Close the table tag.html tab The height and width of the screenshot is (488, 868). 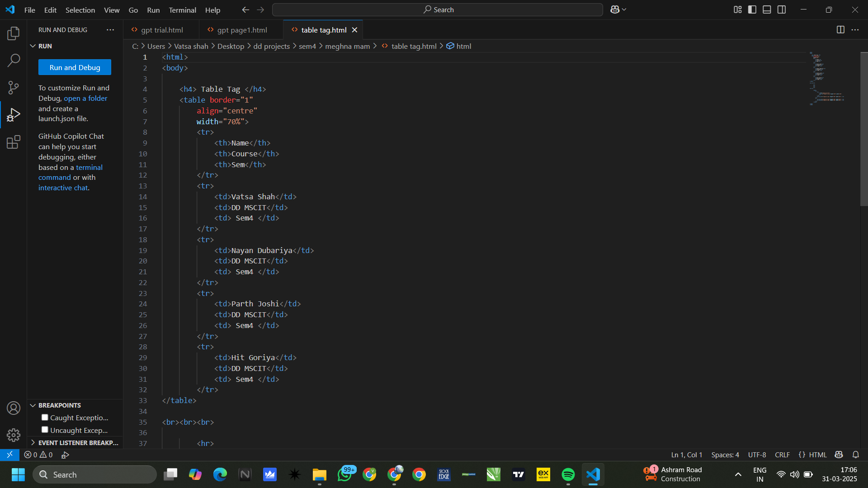click(355, 30)
